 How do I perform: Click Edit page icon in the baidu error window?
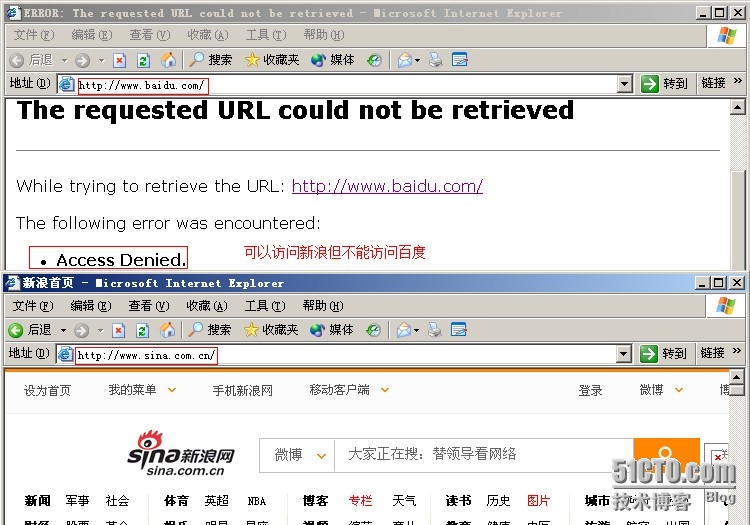[460, 60]
